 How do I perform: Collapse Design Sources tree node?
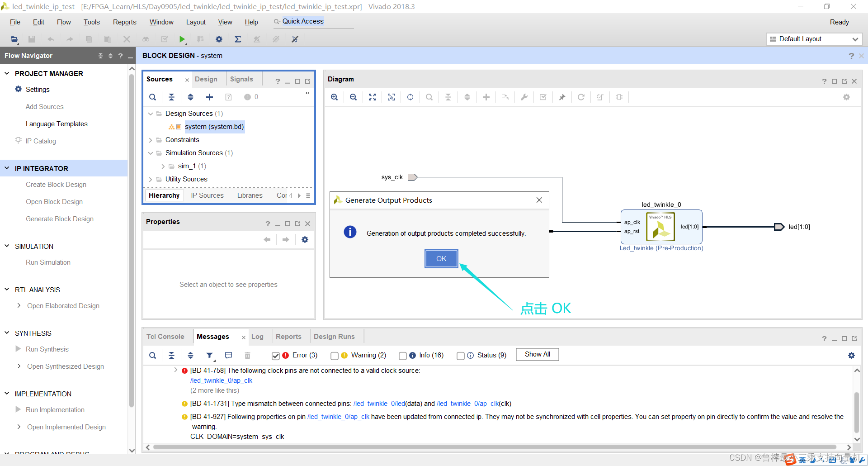(151, 114)
